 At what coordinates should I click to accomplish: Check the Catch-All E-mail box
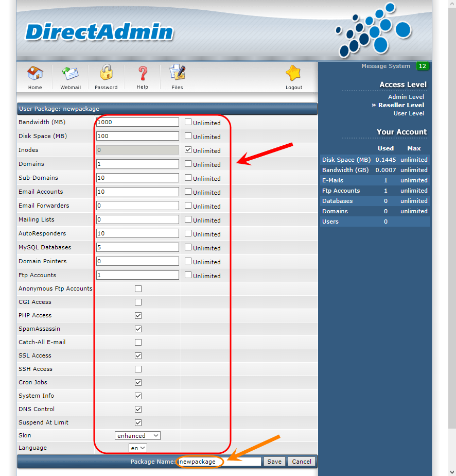click(x=138, y=342)
